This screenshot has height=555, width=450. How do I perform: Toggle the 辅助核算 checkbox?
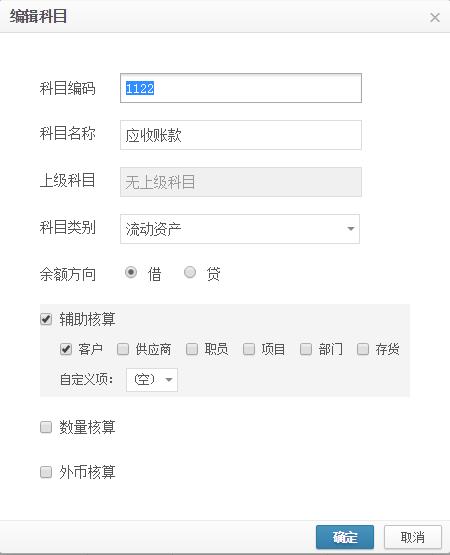[46, 319]
